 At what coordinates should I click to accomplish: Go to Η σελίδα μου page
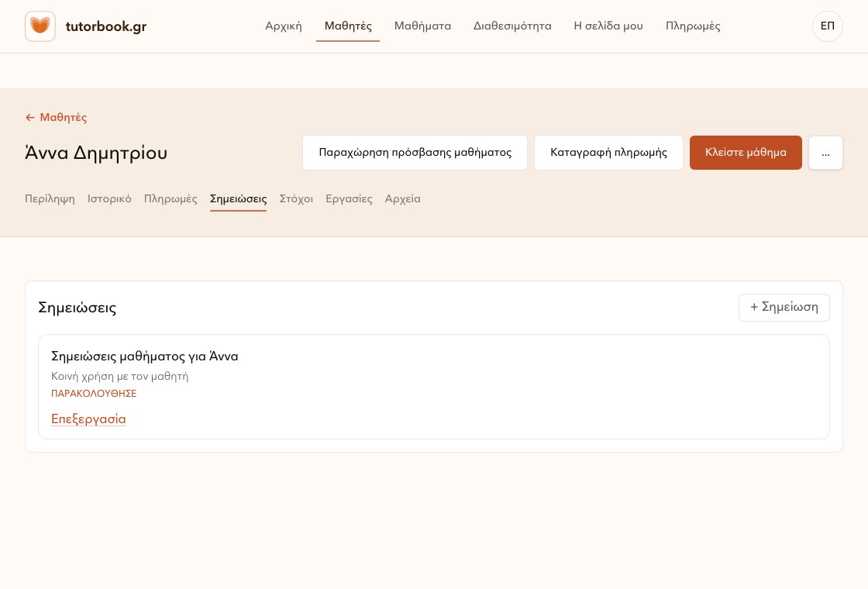tap(608, 26)
